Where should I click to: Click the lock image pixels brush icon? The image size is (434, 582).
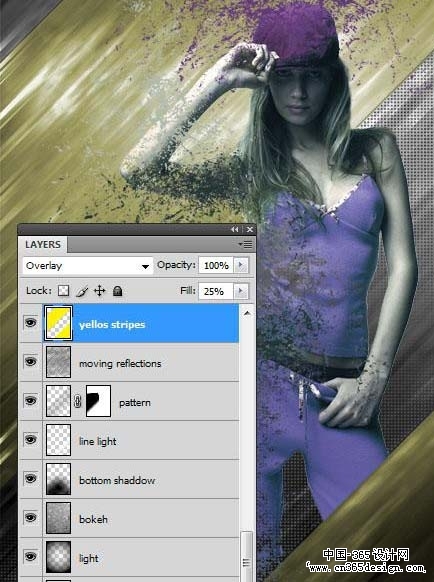coord(82,291)
